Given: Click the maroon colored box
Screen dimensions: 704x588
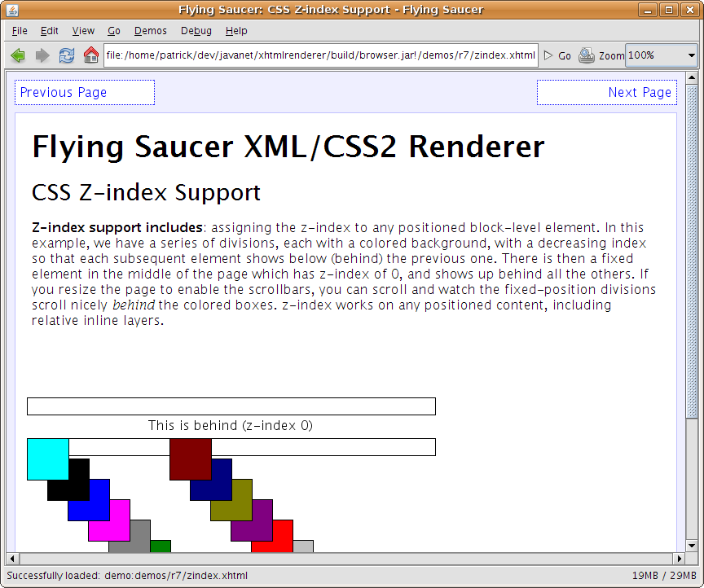Looking at the screenshot, I should point(191,459).
